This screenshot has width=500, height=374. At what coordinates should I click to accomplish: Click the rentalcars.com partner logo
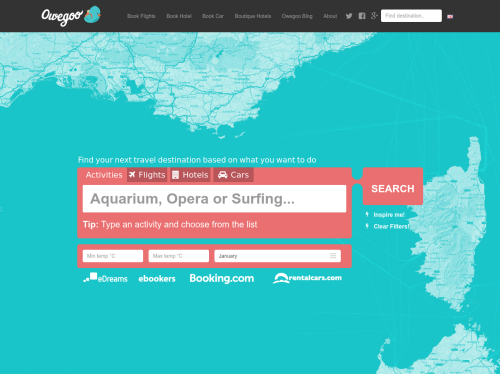click(307, 278)
